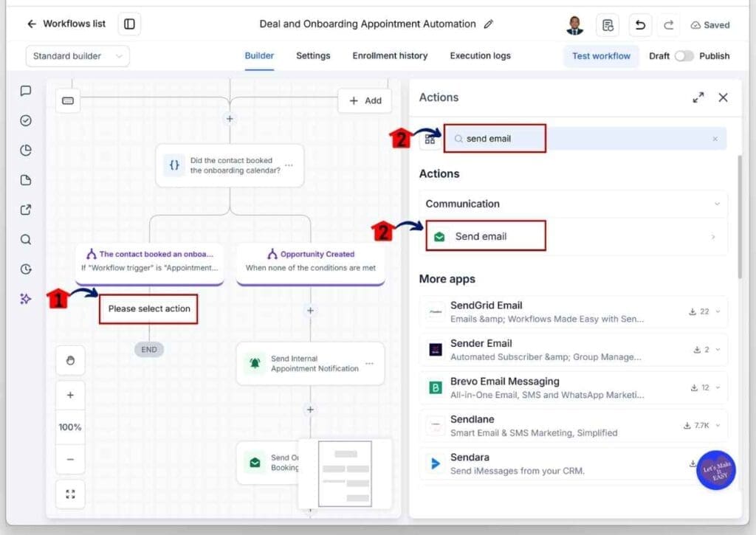Expand the SendGrid Email chevron

pos(718,312)
